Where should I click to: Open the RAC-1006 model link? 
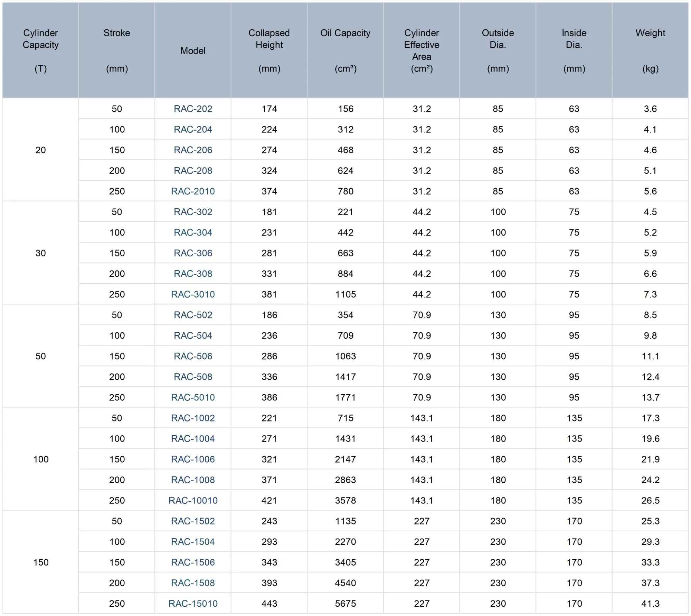click(193, 459)
